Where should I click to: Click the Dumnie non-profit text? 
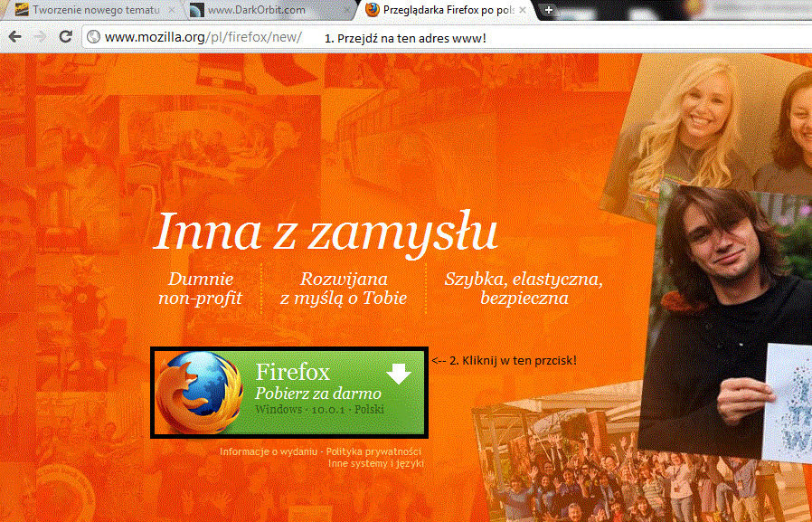click(201, 289)
